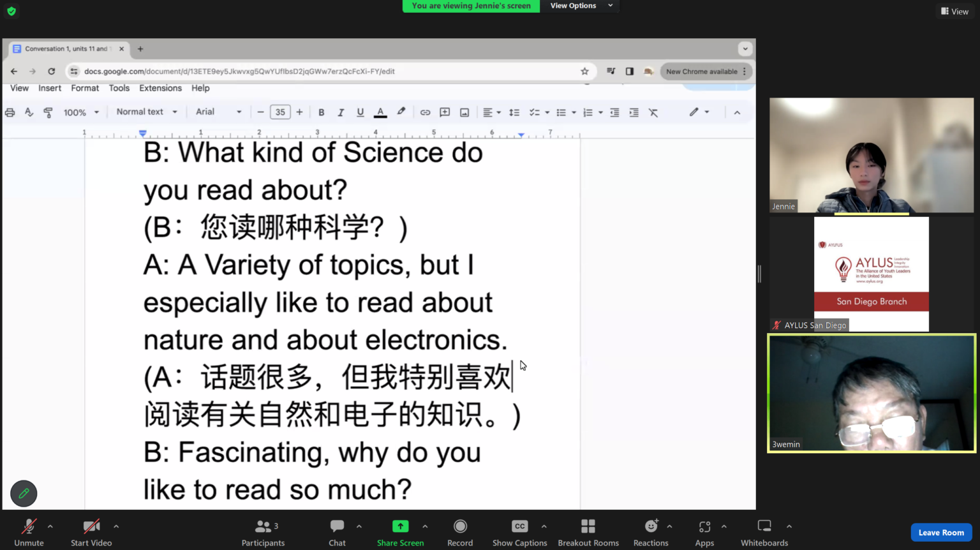Open the Arial font dropdown
Screen dimensions: 980x550
tap(218, 112)
